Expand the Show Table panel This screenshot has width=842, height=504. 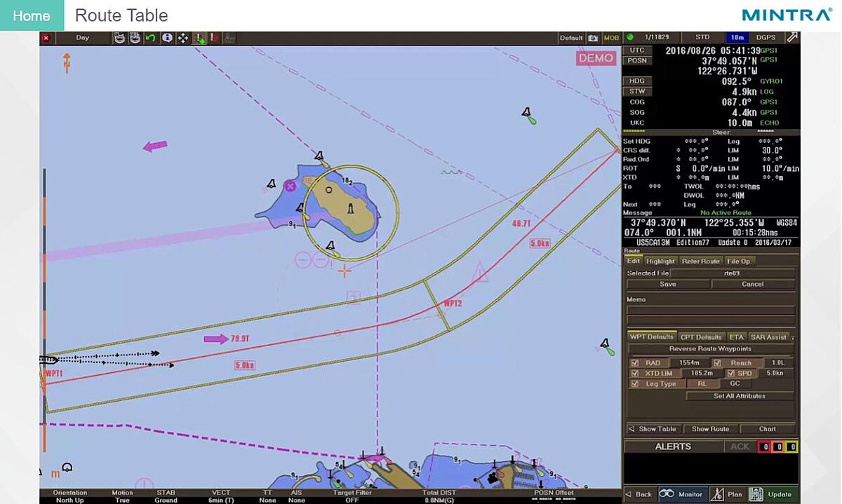[654, 429]
